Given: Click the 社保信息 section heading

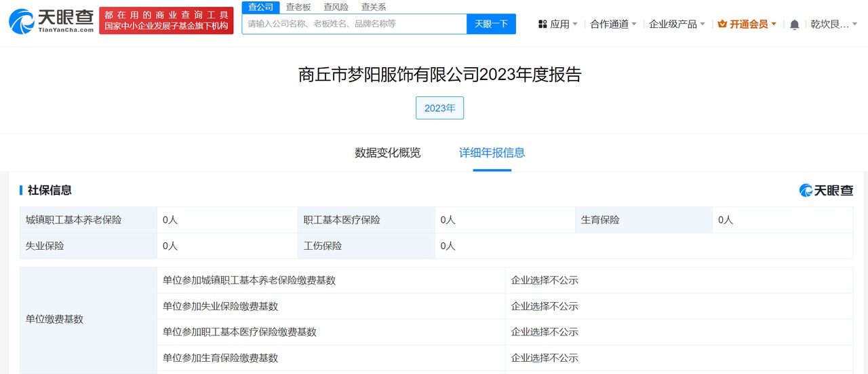Looking at the screenshot, I should (x=50, y=190).
